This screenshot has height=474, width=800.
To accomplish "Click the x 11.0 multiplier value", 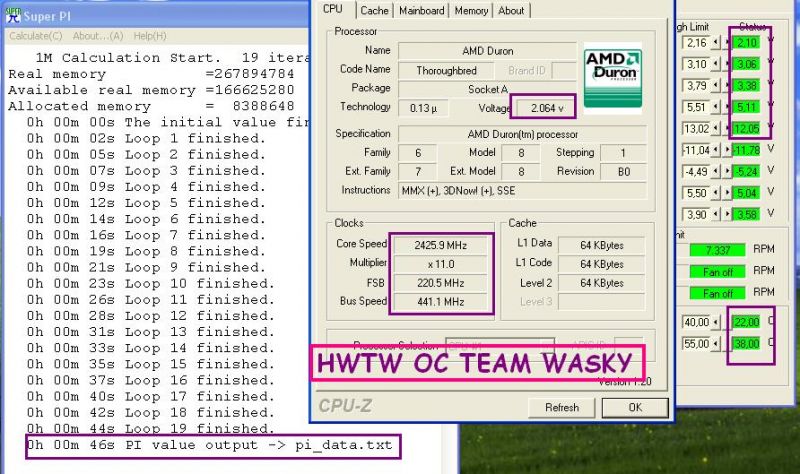I will click(x=441, y=264).
